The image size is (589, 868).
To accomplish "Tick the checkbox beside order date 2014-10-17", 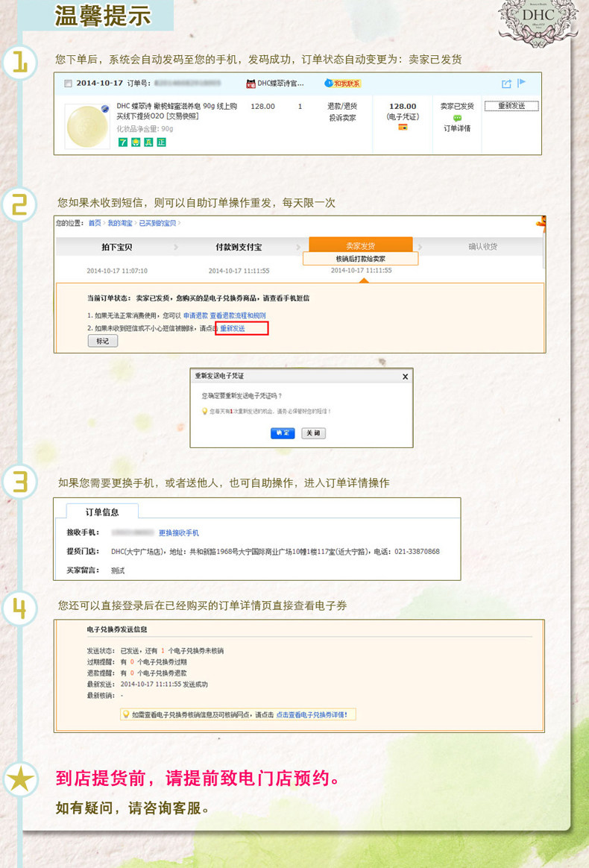I will coord(68,84).
